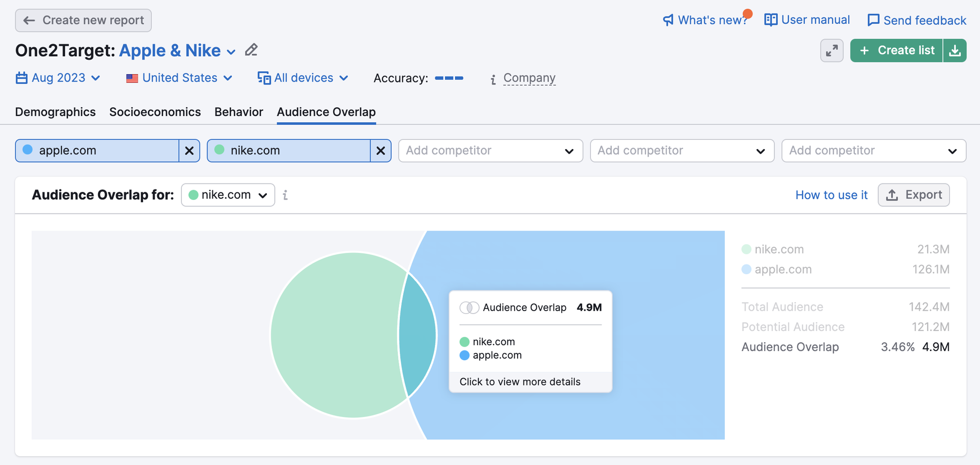Click the nike.com competitor input field
This screenshot has height=465, width=980.
(x=289, y=150)
